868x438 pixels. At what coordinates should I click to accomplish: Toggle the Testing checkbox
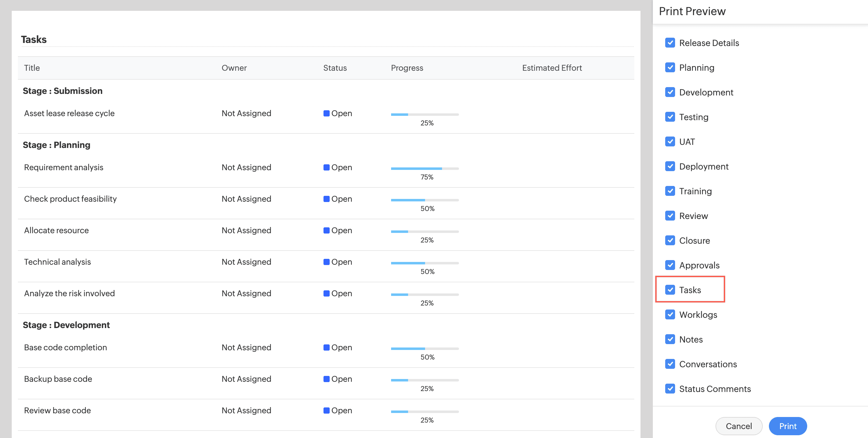[x=670, y=117]
